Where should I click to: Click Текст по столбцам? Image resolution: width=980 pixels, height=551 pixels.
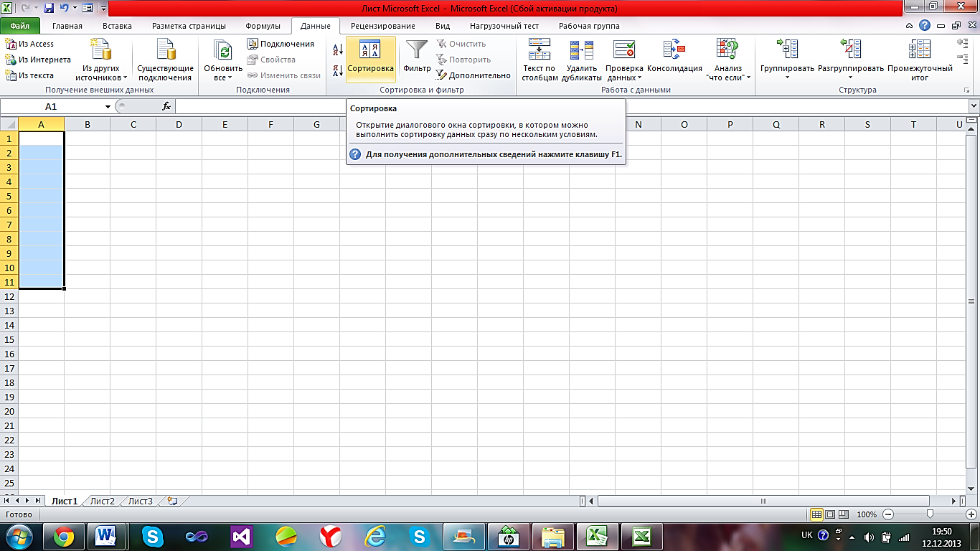(540, 60)
